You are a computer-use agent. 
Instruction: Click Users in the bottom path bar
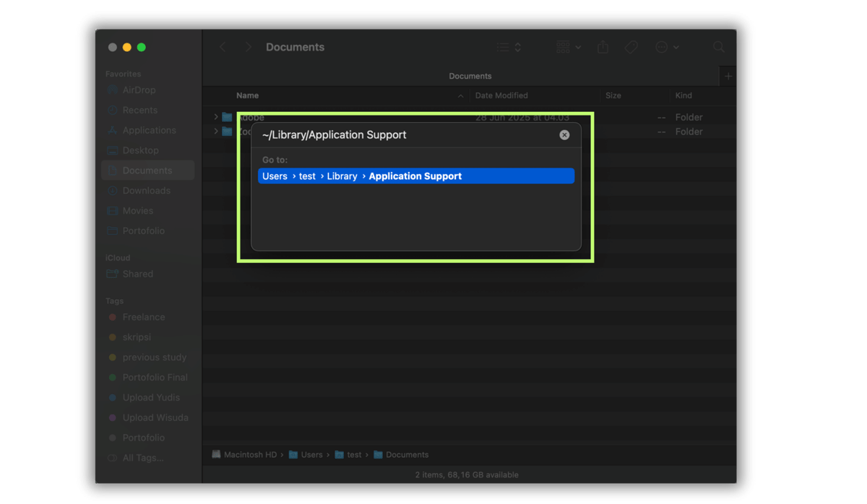click(x=306, y=455)
